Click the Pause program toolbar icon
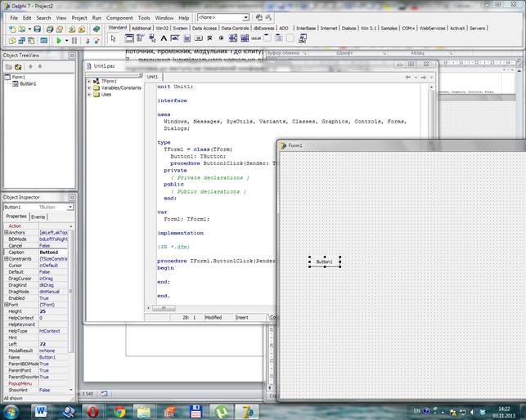Image resolution: width=526 pixels, height=420 pixels. 74,41
